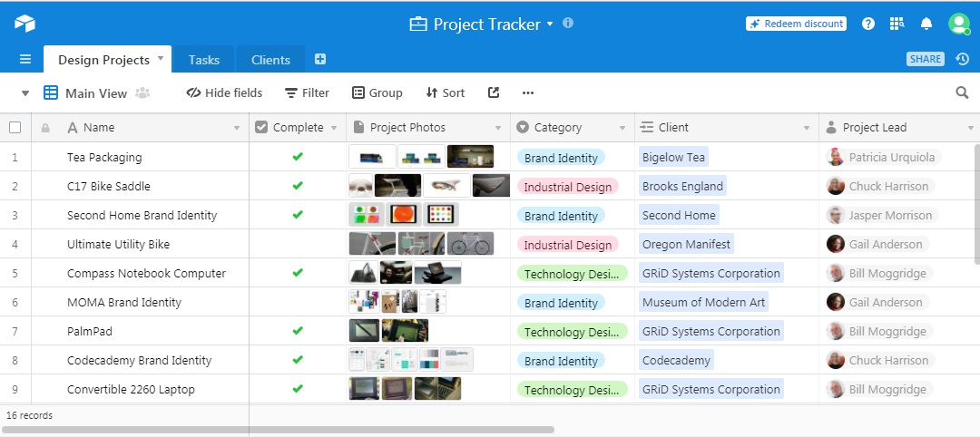980x437 pixels.
Task: Uncheck Complete for Codecademy Brand Identity
Action: (298, 360)
